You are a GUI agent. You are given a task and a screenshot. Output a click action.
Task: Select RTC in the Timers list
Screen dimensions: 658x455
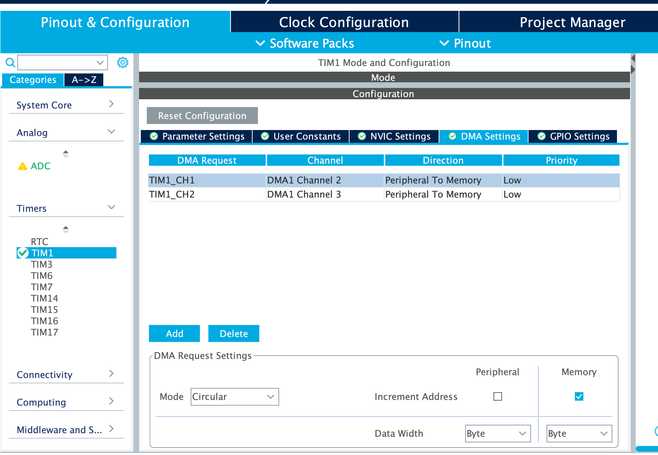tap(39, 242)
